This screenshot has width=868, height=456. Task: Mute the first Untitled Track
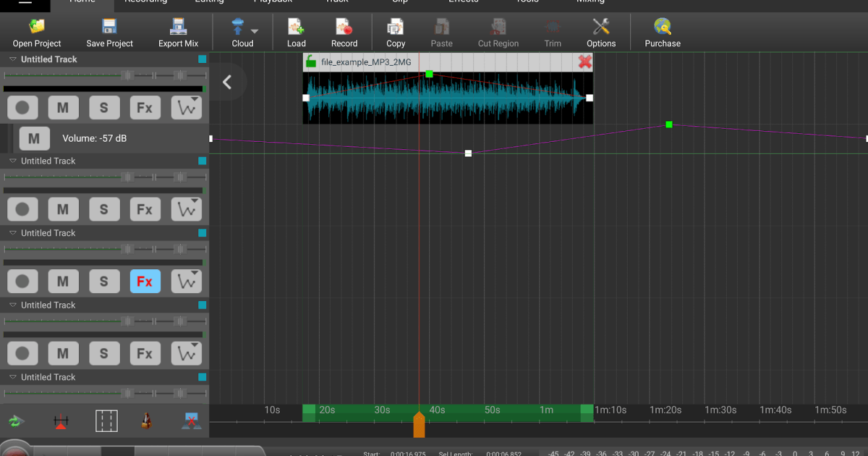[x=63, y=107]
